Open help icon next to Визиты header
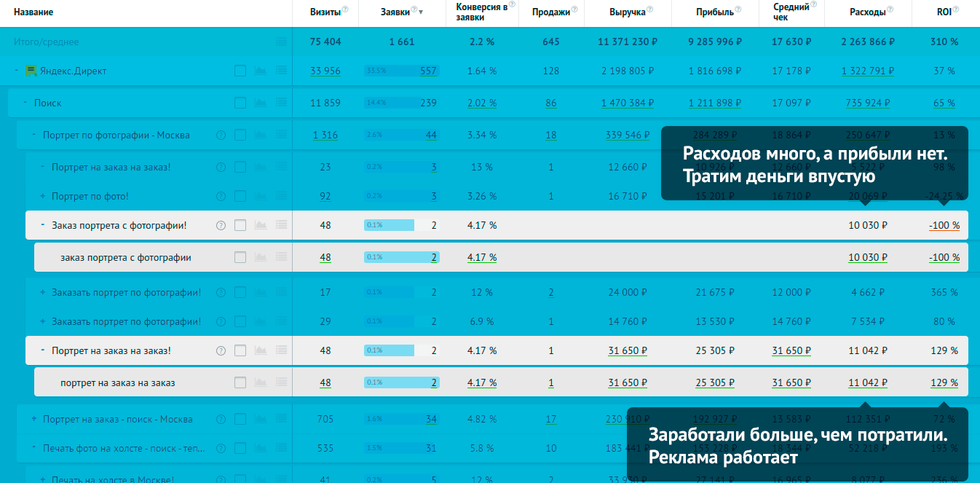 [x=345, y=9]
